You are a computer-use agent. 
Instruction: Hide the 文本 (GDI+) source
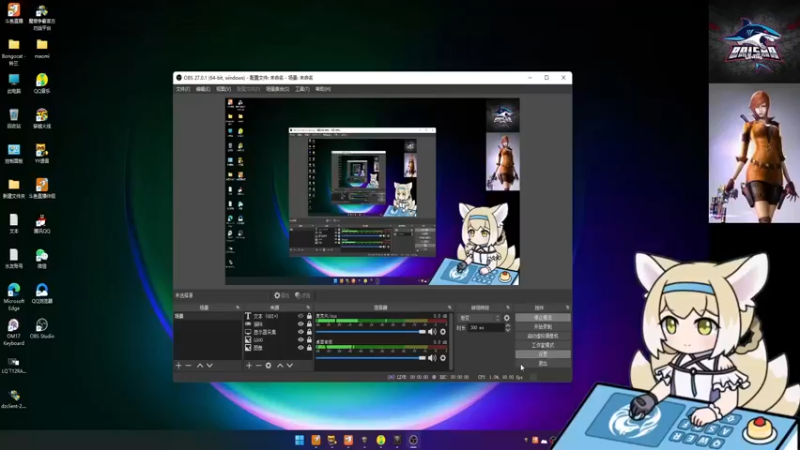tap(301, 316)
